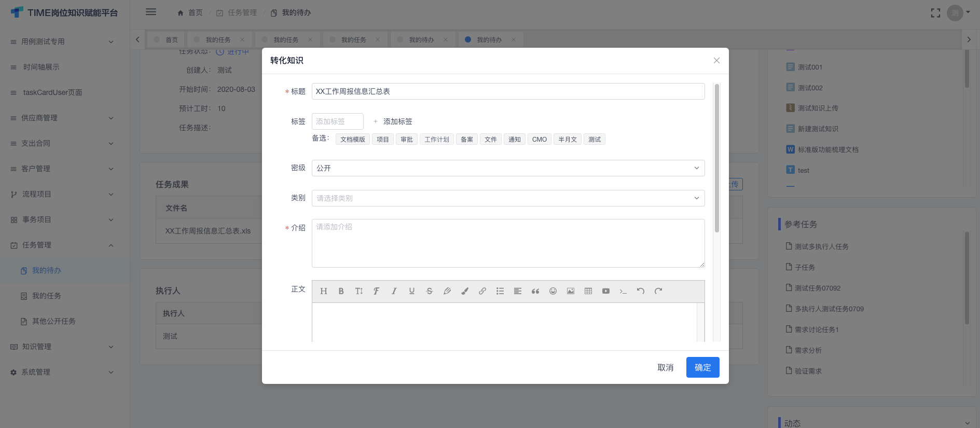Switch to 首页 tab
Screen dimensions: 980x428
[x=165, y=39]
